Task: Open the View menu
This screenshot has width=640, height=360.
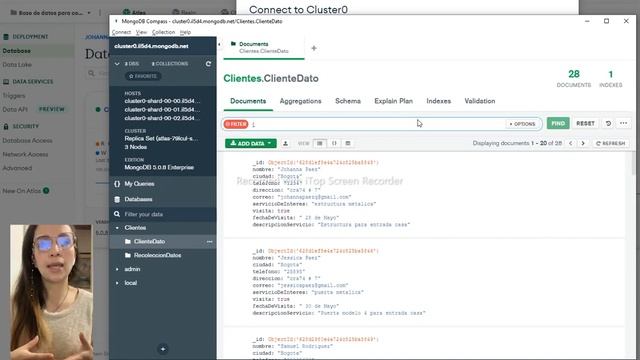Action: point(141,32)
